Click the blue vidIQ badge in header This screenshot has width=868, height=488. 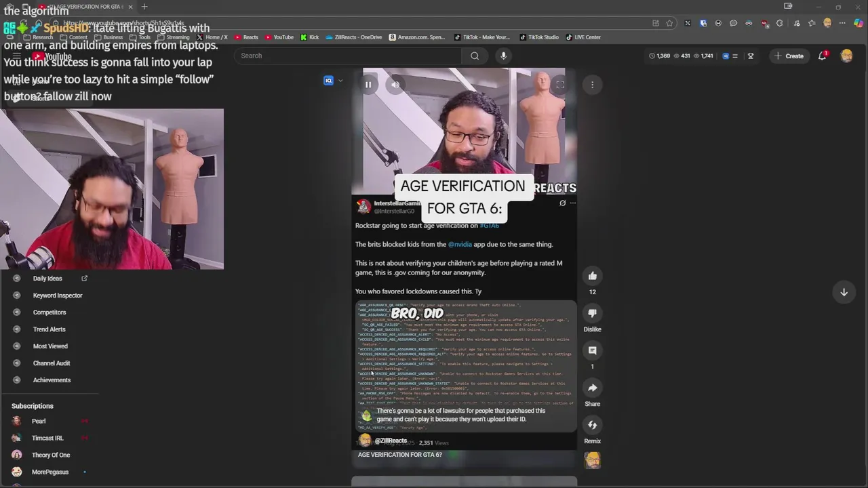point(726,56)
